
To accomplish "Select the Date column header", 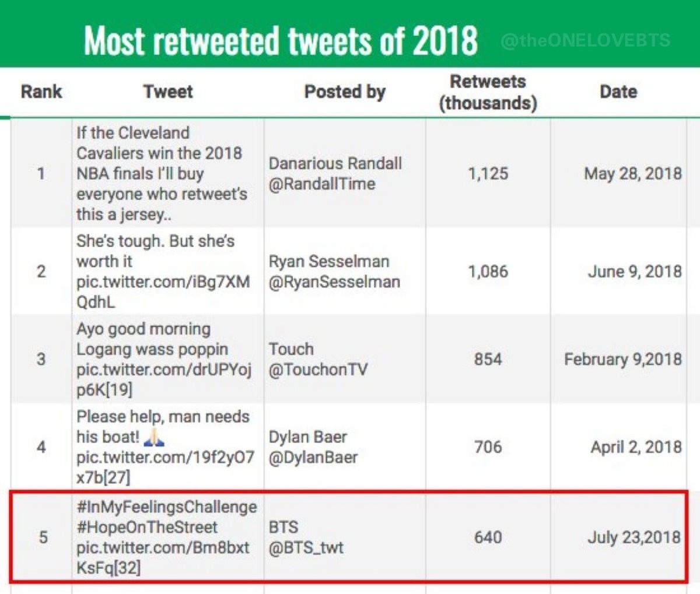I will (x=618, y=92).
